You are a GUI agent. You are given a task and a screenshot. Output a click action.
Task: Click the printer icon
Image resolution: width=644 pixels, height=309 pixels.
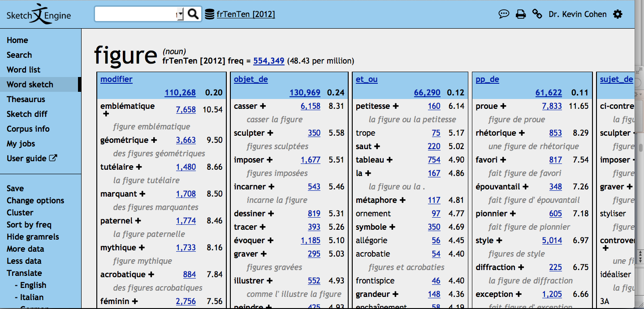[x=520, y=14]
